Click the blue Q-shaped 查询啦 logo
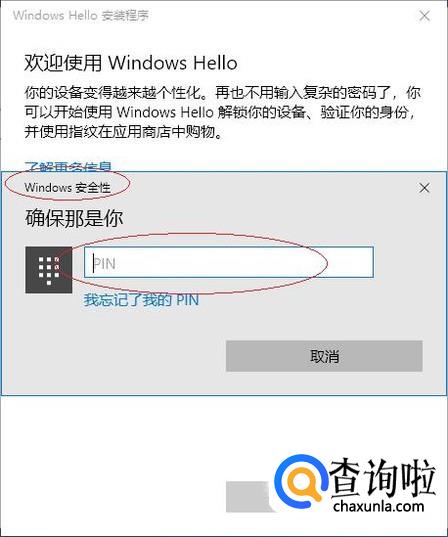The image size is (448, 537). point(301,483)
